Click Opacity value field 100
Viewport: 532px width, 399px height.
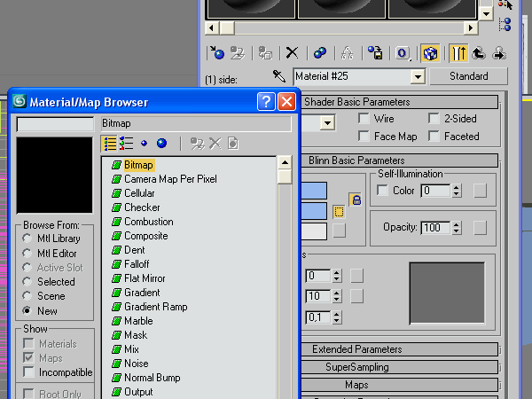436,228
